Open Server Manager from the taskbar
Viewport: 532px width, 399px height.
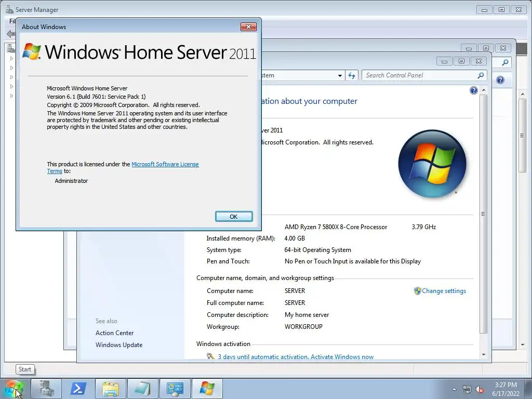(46, 389)
